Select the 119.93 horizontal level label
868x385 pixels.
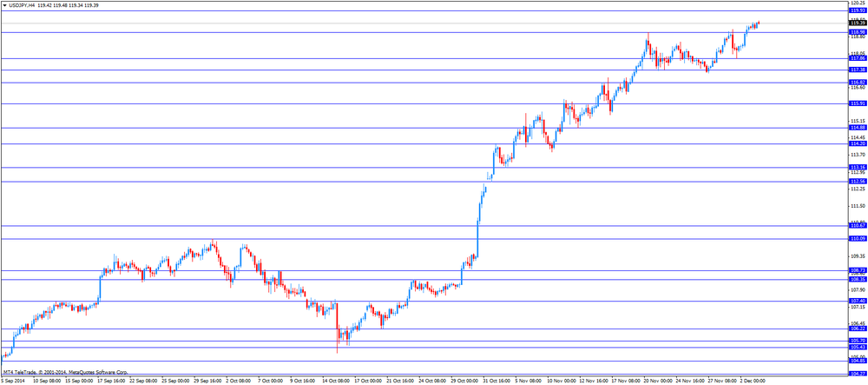858,10
